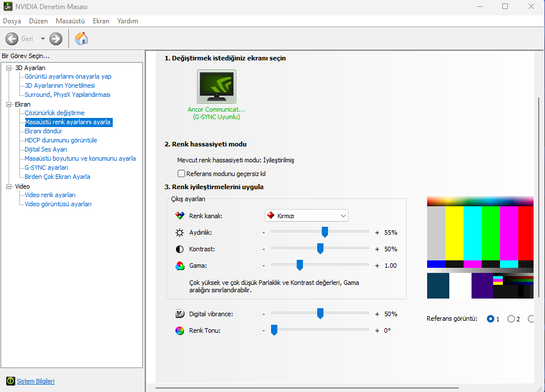Viewport: 545px width, 392px height.
Task: Open the Dosya menu
Action: click(x=12, y=21)
